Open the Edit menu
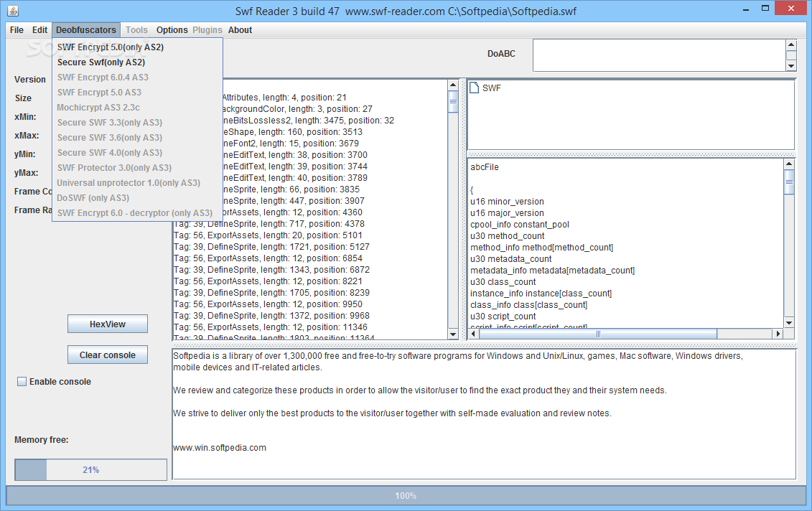 click(39, 30)
